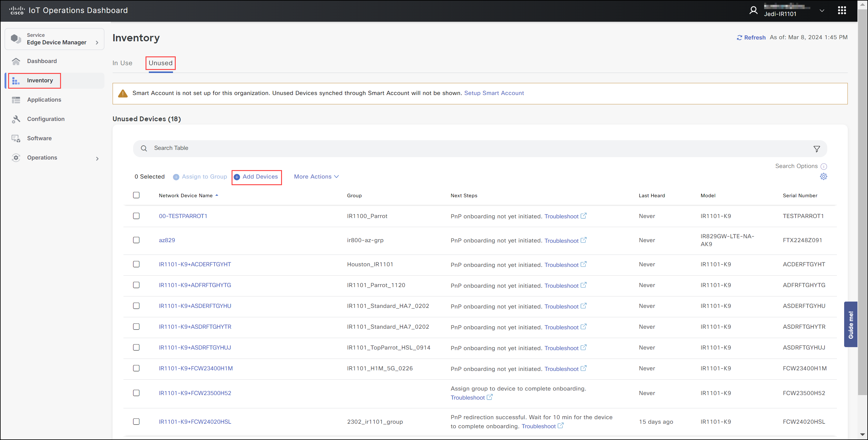868x440 pixels.
Task: Select checkbox for IR1101-K9+FCW24020HSL
Action: 136,422
